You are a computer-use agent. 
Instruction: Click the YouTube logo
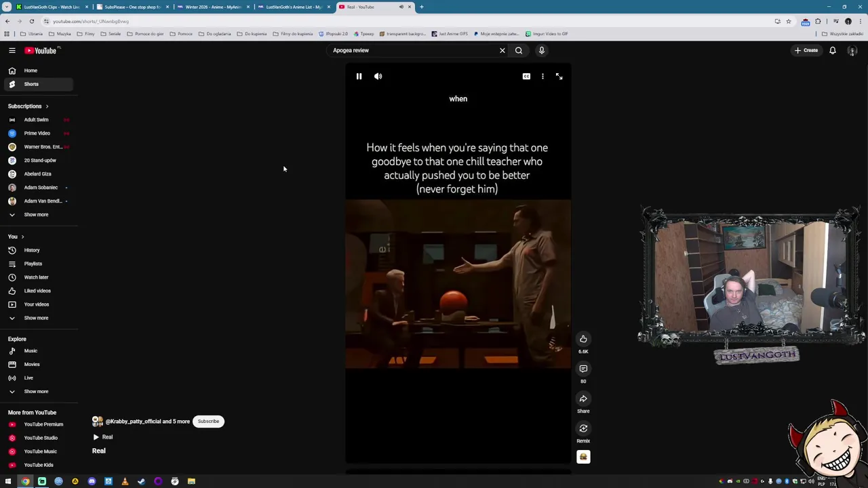coord(42,50)
